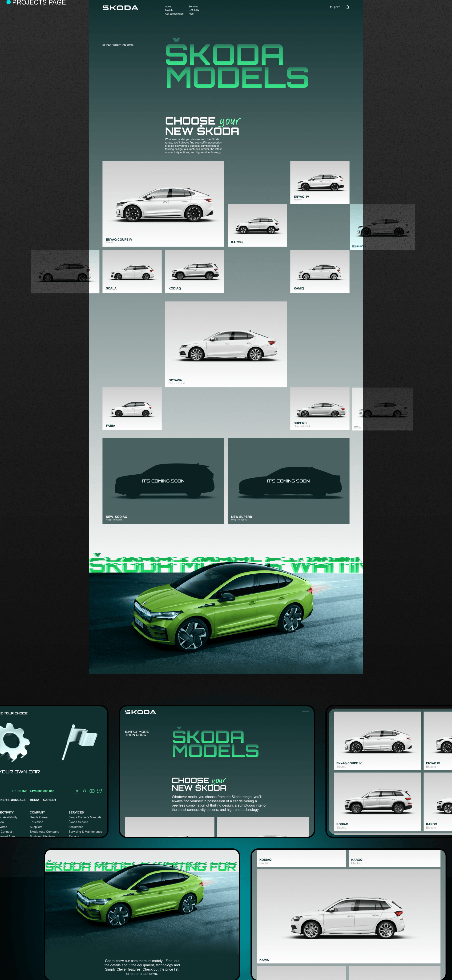Open the Instagram social icon
This screenshot has height=980, width=452.
77,791
